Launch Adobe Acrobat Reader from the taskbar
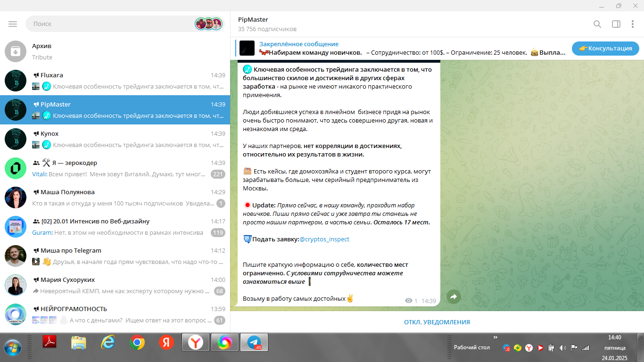 50,342
